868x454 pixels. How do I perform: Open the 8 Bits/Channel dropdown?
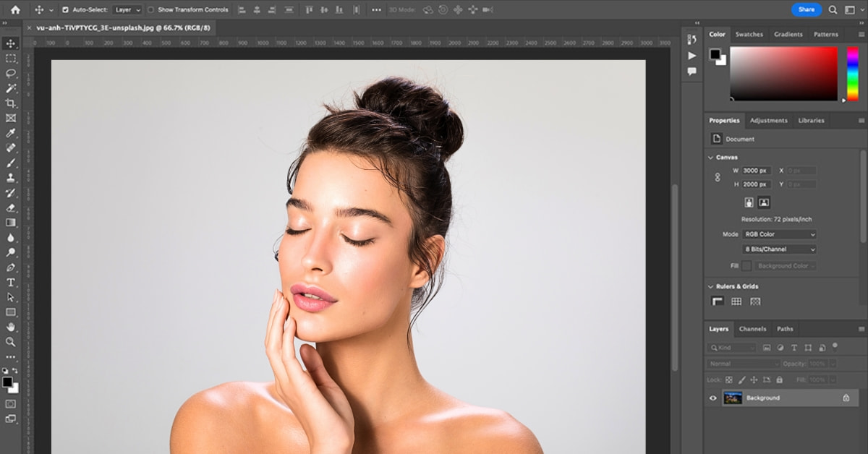coord(780,249)
